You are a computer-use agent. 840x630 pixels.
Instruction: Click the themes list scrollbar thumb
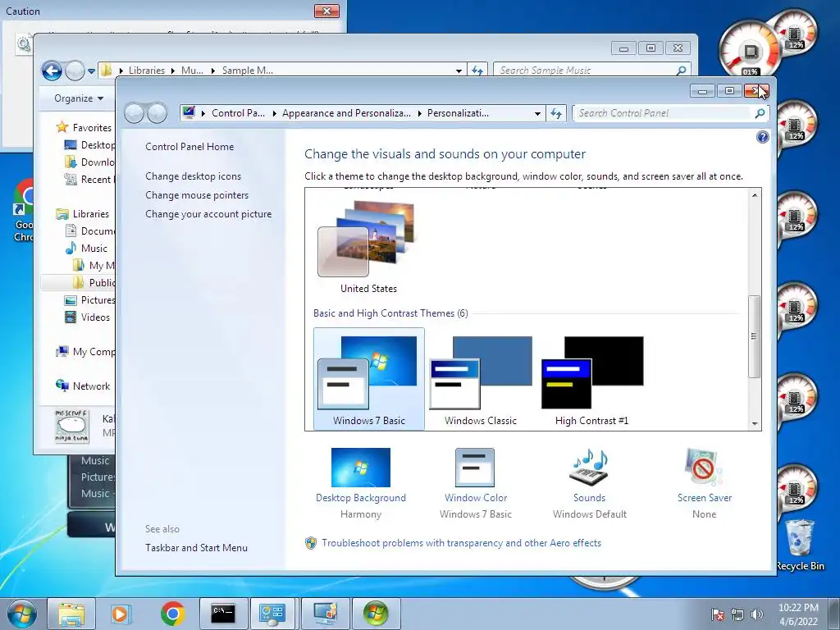tap(755, 336)
